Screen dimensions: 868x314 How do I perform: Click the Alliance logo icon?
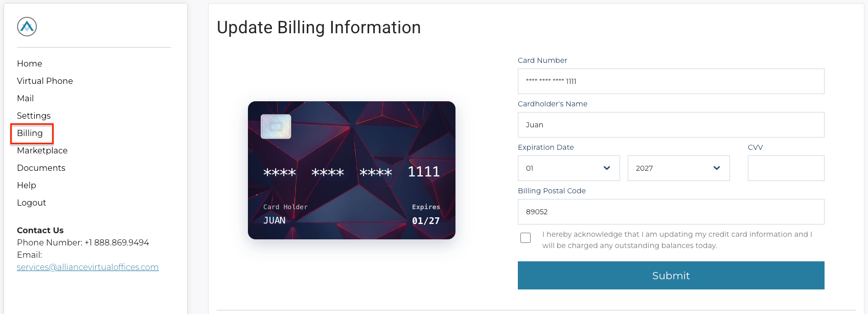[27, 27]
